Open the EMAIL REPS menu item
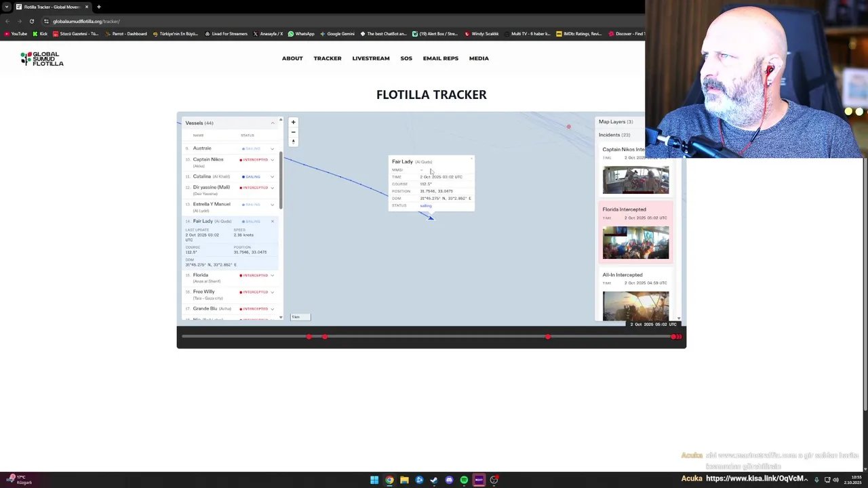 coord(441,58)
